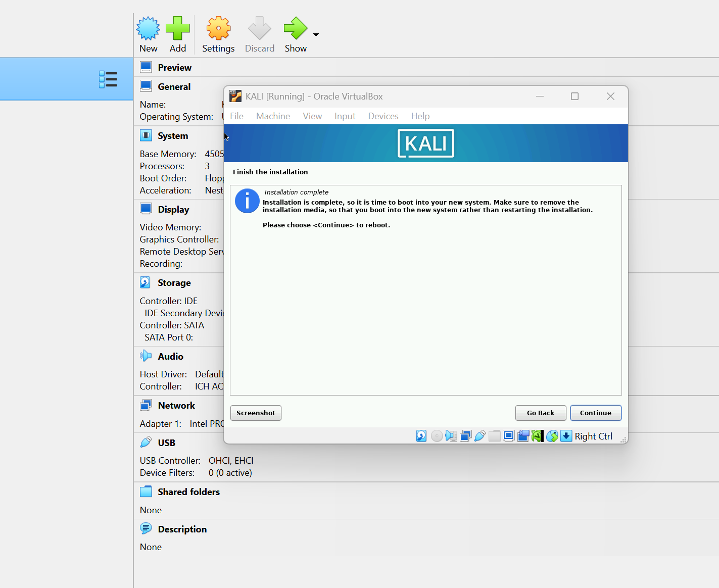Click the Description speech bubble icon
This screenshot has height=588, width=719.
click(x=146, y=528)
